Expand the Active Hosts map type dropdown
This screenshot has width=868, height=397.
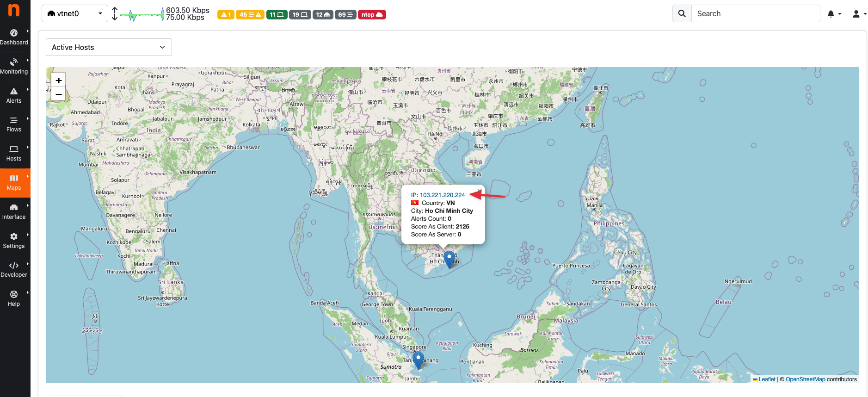click(x=109, y=47)
